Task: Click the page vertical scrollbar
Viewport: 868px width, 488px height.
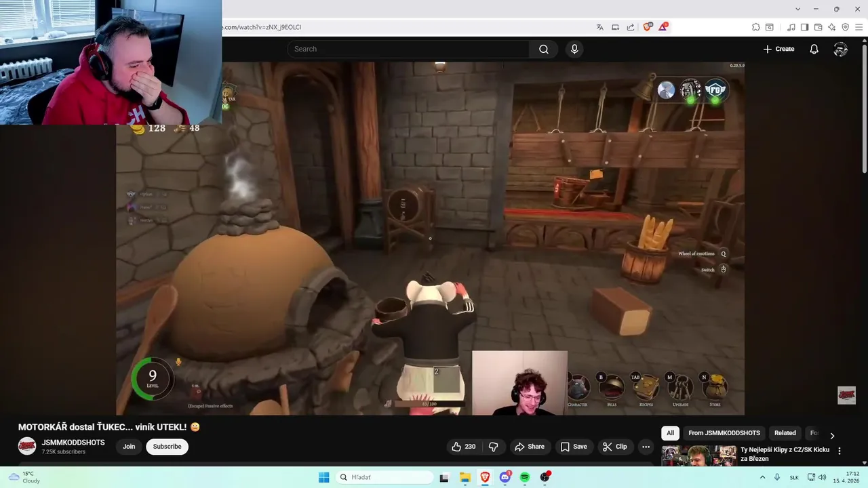Action: (x=864, y=106)
